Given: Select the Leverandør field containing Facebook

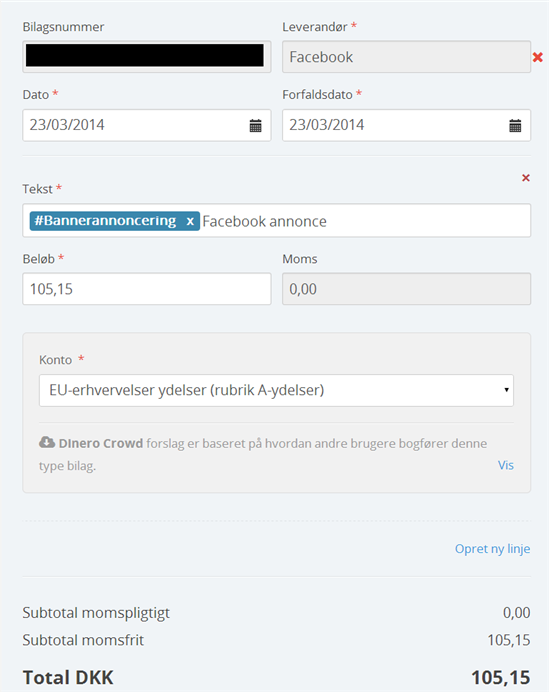Looking at the screenshot, I should pos(406,57).
